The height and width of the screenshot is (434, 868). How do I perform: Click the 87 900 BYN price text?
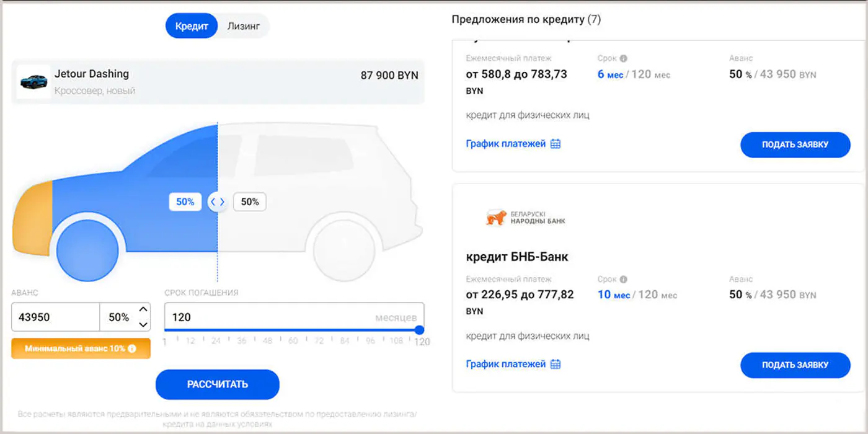(389, 76)
